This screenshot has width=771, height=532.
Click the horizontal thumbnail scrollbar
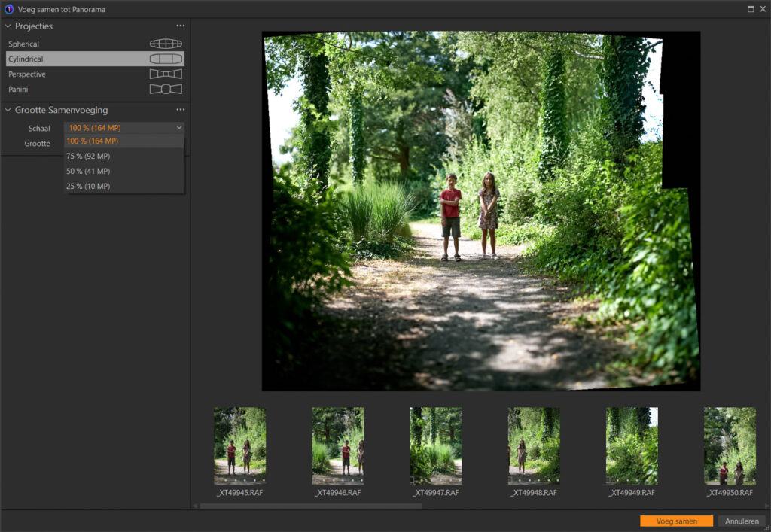click(x=311, y=506)
